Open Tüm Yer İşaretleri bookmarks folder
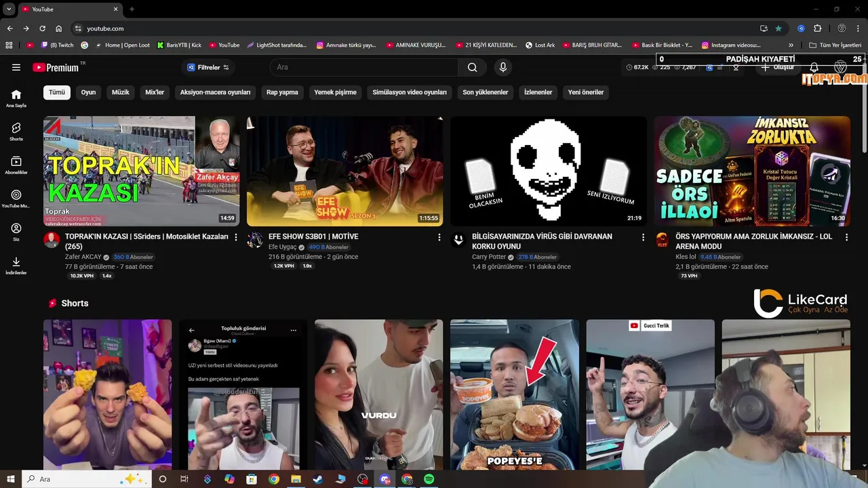Screen dimensions: 868x488 835,45
